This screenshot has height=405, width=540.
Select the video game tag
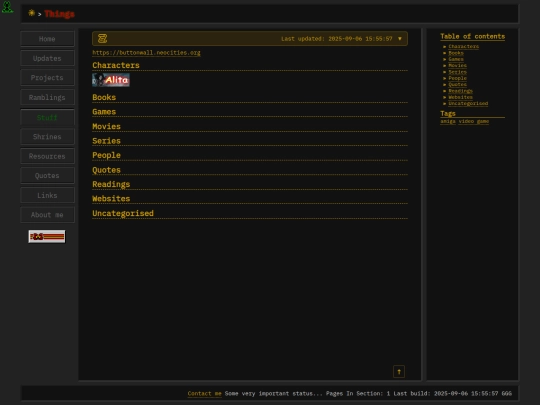(474, 121)
